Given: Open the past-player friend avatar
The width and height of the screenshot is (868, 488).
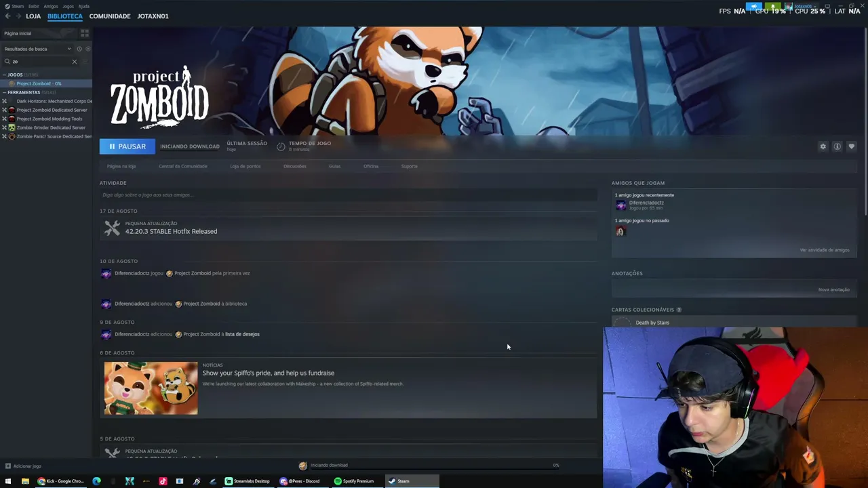Looking at the screenshot, I should [620, 232].
